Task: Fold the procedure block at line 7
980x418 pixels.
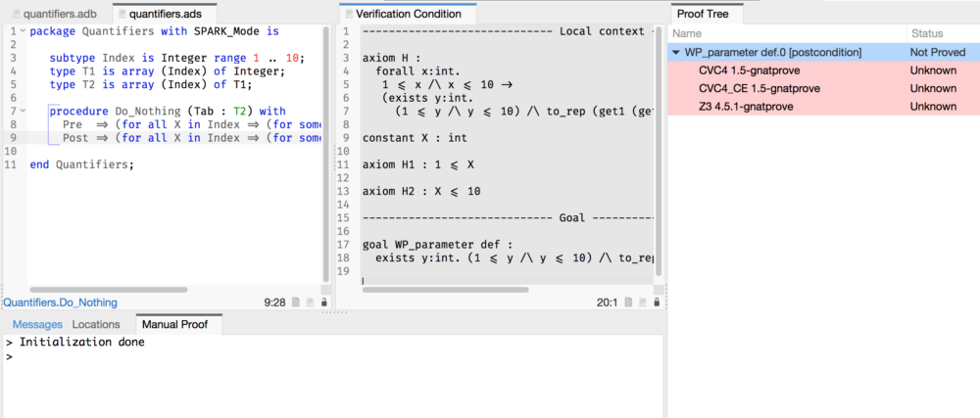Action: [x=23, y=112]
